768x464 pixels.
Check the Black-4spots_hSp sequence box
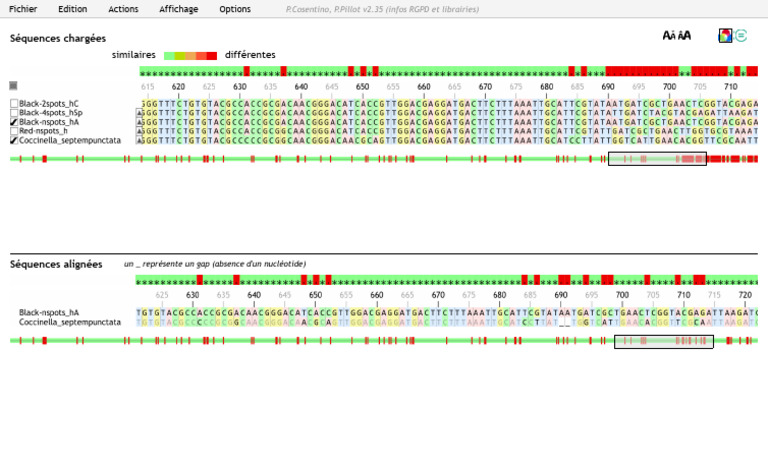[x=14, y=113]
